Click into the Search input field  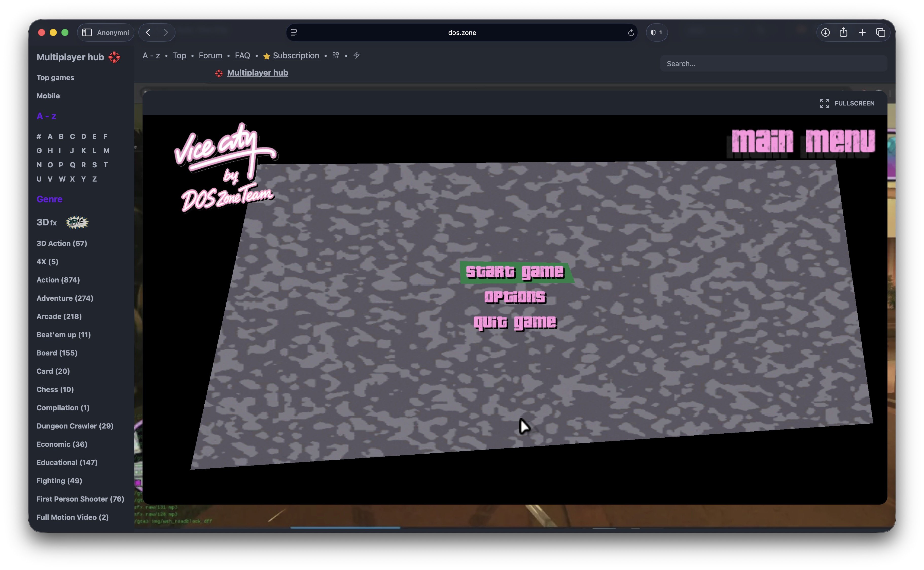coord(773,64)
